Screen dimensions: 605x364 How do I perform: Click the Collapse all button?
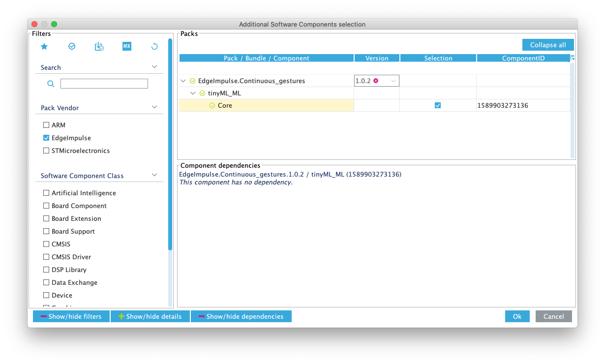pyautogui.click(x=548, y=45)
